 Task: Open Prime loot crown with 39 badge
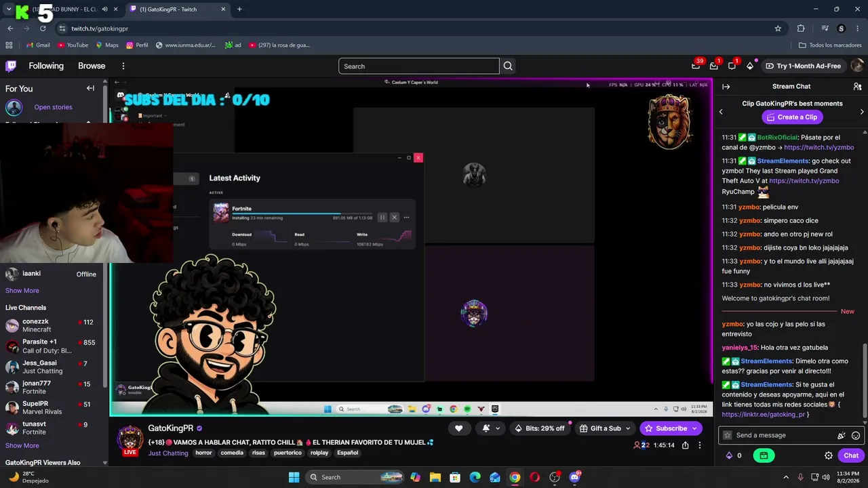click(696, 66)
